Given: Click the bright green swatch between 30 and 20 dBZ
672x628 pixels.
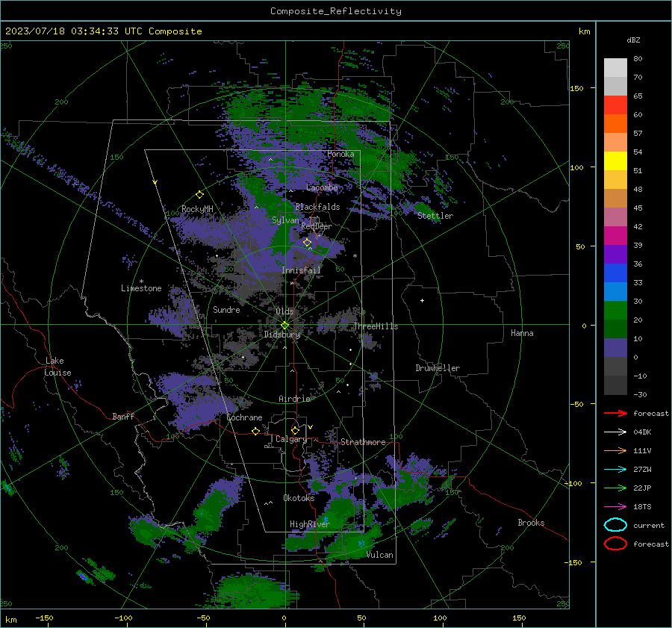Looking at the screenshot, I should [x=615, y=311].
